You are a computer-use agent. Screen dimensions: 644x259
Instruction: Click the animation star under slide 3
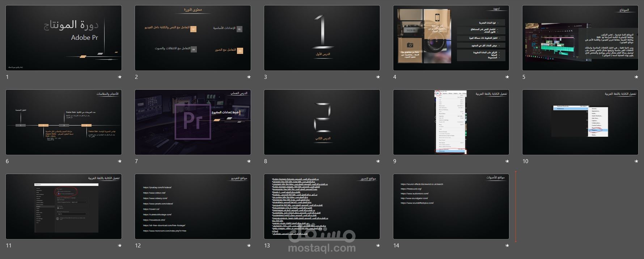pyautogui.click(x=378, y=77)
